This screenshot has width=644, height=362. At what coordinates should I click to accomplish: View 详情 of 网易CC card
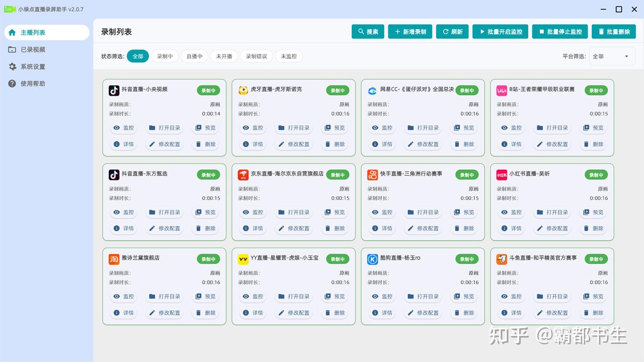(382, 144)
